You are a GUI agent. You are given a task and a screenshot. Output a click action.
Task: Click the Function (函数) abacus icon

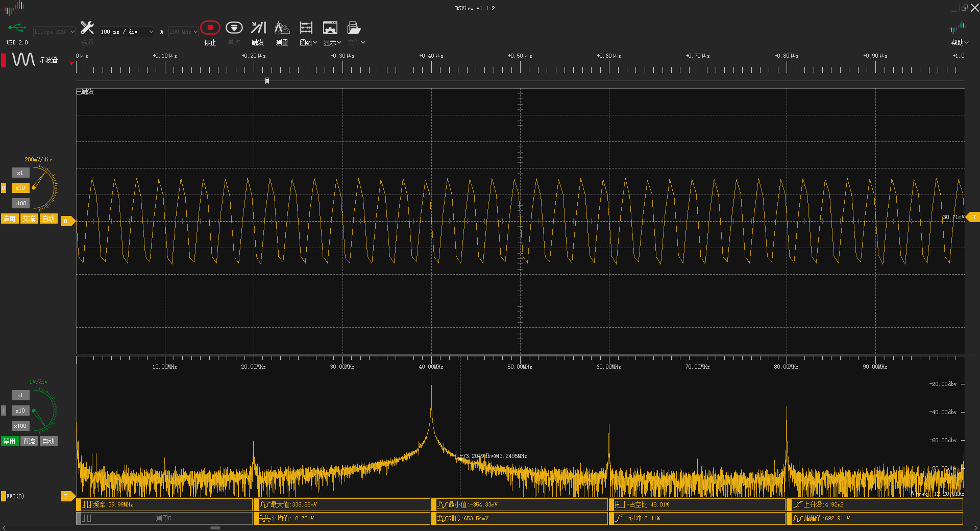306,28
